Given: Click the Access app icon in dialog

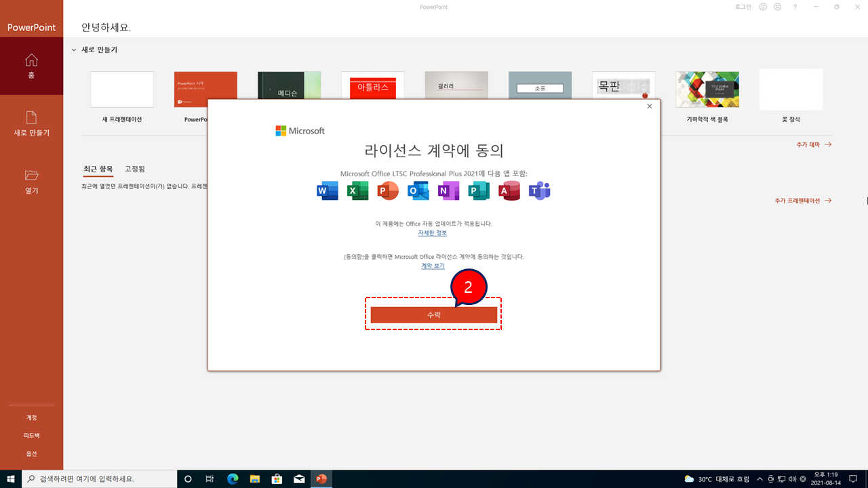Looking at the screenshot, I should click(509, 191).
